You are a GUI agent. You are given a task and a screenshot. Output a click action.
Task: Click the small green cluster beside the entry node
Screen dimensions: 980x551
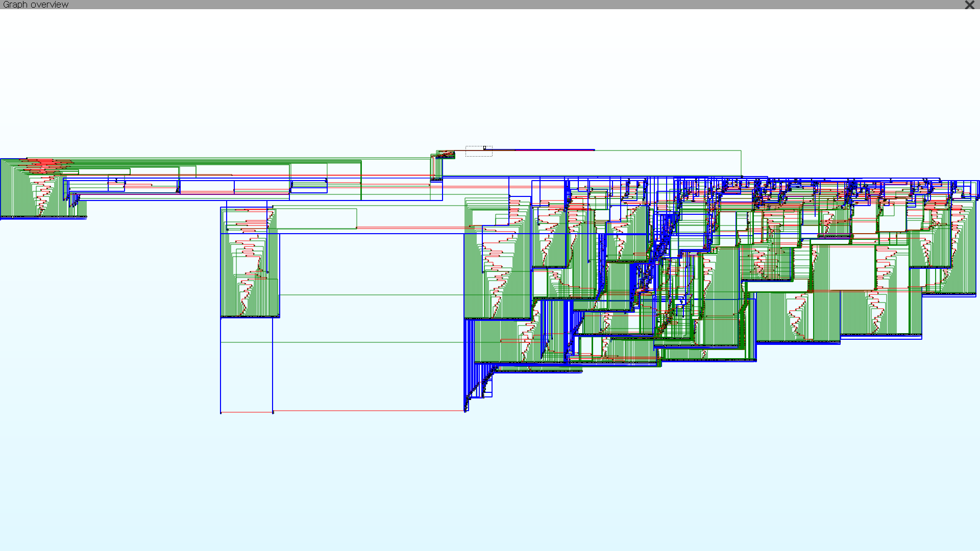[445, 154]
